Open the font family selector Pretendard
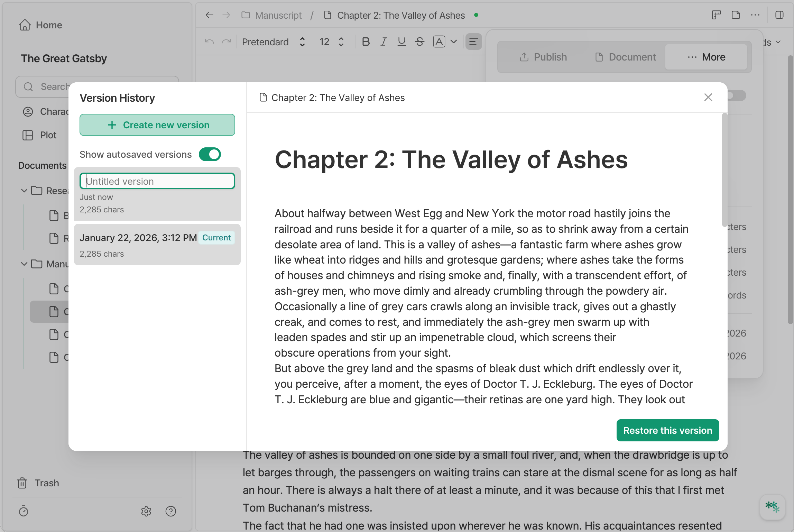794x532 pixels. (274, 42)
